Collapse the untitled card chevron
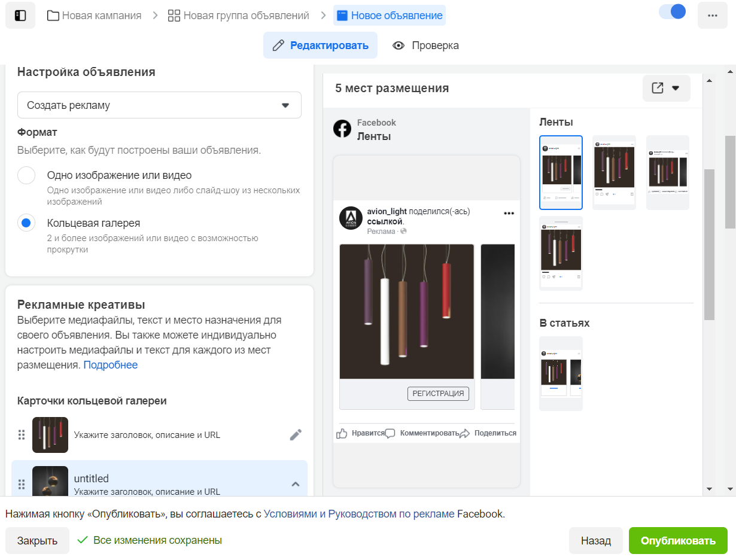 tap(296, 484)
